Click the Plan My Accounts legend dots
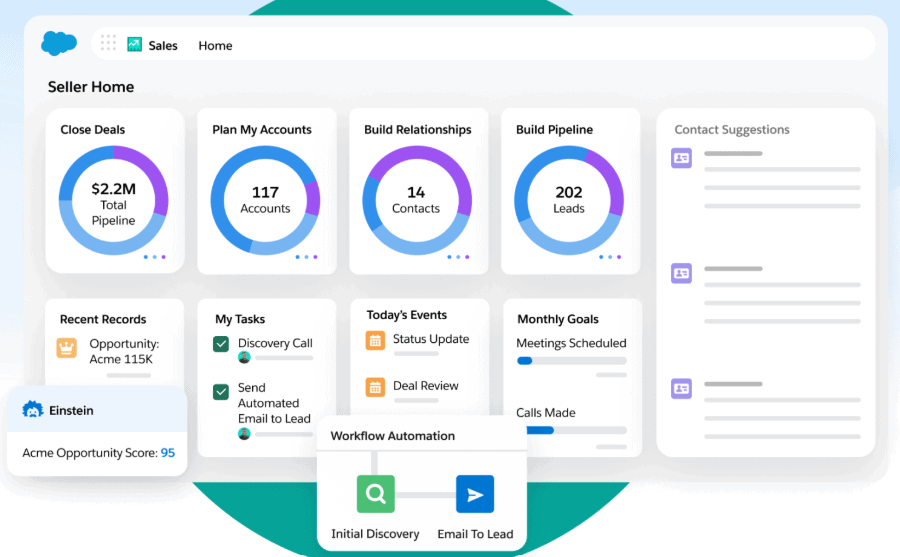The width and height of the screenshot is (900, 557). [x=306, y=257]
